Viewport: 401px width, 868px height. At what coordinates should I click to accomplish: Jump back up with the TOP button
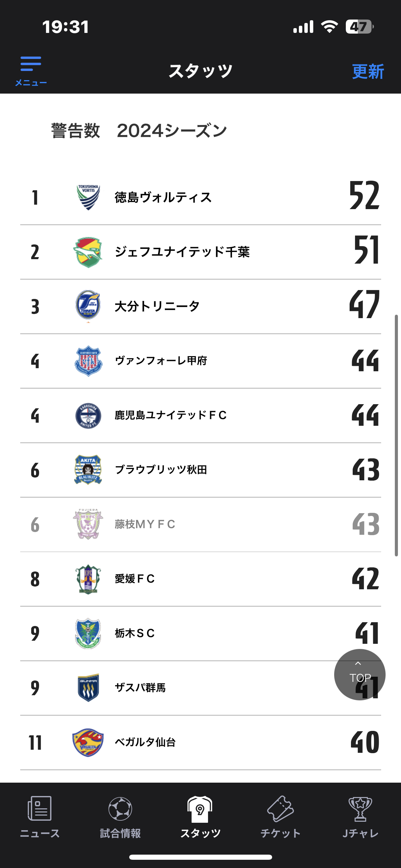[x=360, y=674]
